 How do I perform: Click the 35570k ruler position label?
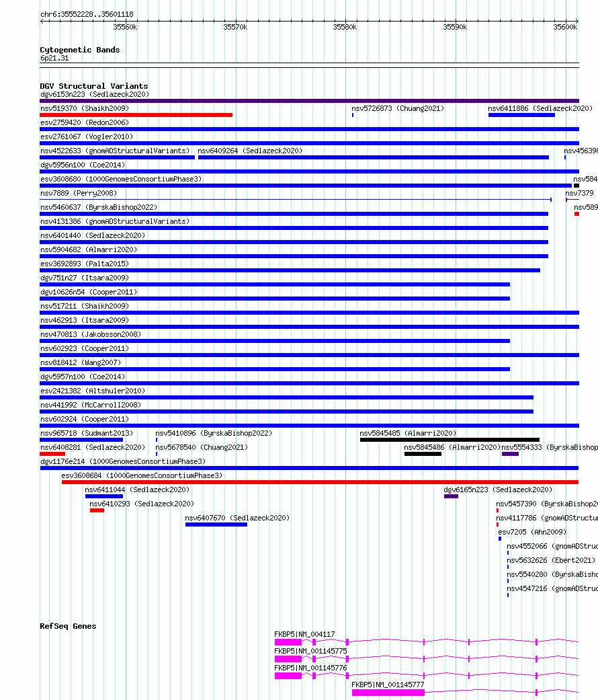tap(235, 27)
